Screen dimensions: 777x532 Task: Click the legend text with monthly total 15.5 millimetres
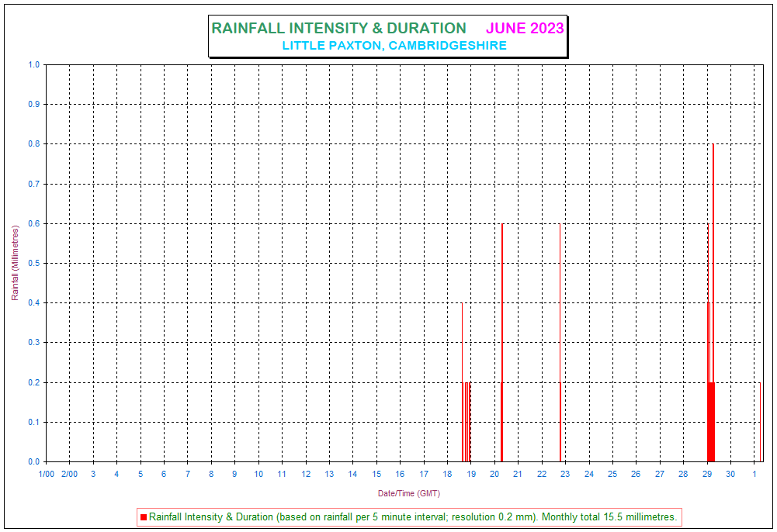(413, 517)
